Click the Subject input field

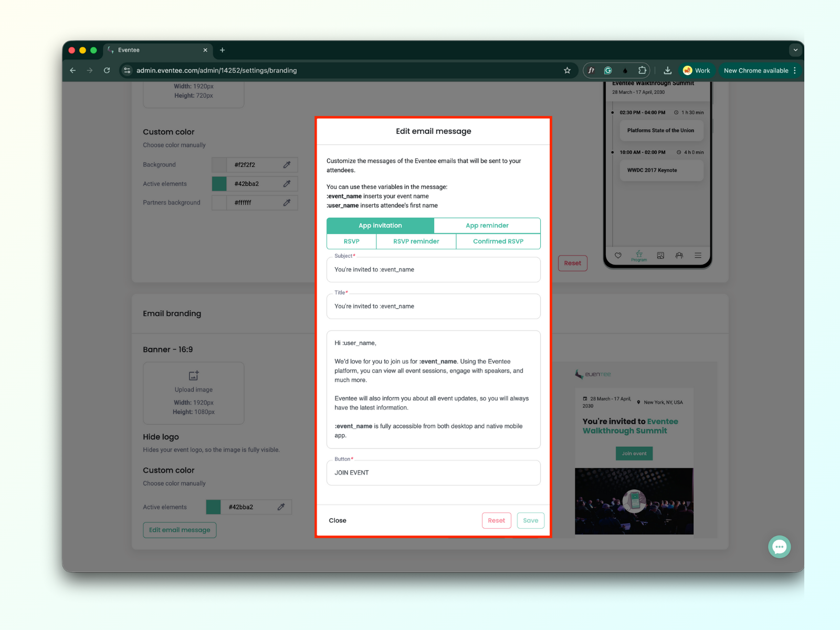point(434,270)
